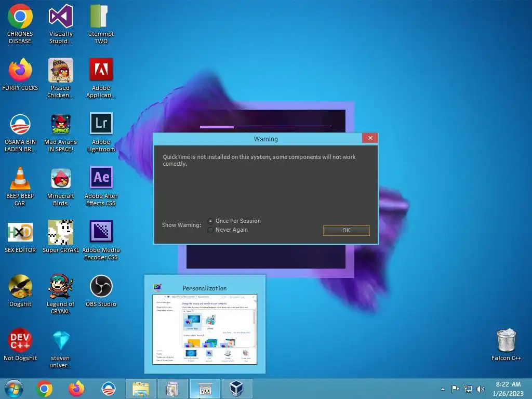
Task: Launch Mad Avians IN SPACE icon
Action: [x=60, y=132]
